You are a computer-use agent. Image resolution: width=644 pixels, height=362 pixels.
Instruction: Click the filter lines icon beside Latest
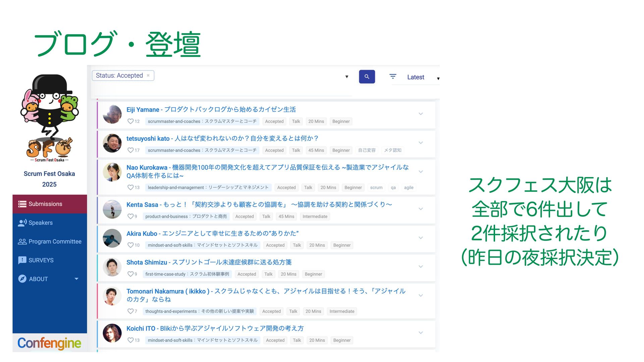[x=393, y=77]
